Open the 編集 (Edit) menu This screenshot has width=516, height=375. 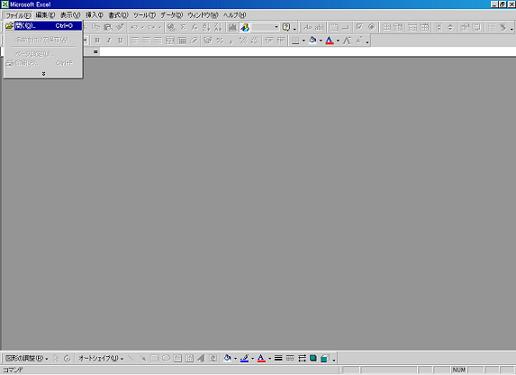45,15
